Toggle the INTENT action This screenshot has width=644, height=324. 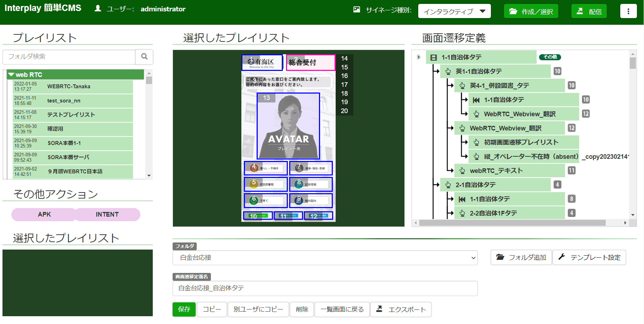107,214
